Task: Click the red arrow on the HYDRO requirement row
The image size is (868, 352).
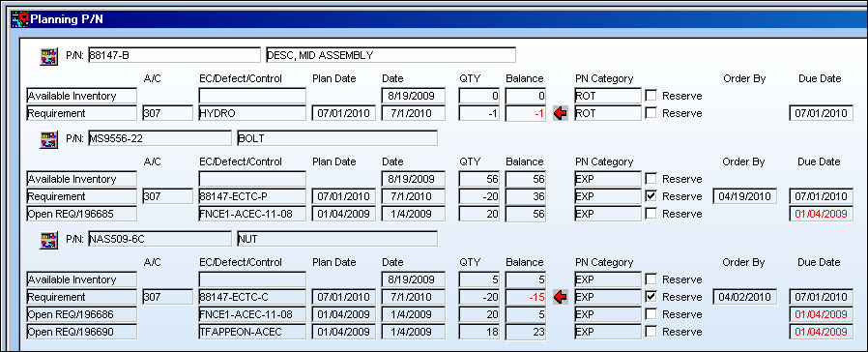Action: pyautogui.click(x=561, y=113)
